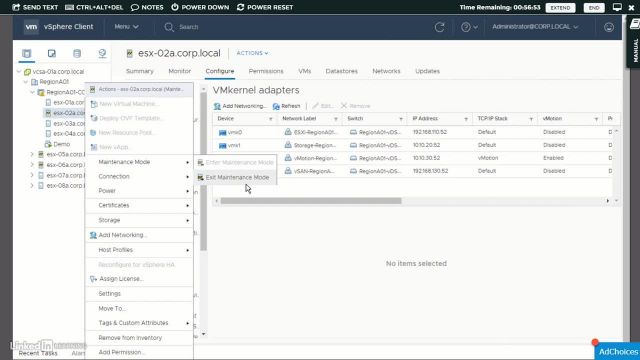Open the Maintenance Mode submenu
The image size is (640, 360).
pyautogui.click(x=139, y=162)
